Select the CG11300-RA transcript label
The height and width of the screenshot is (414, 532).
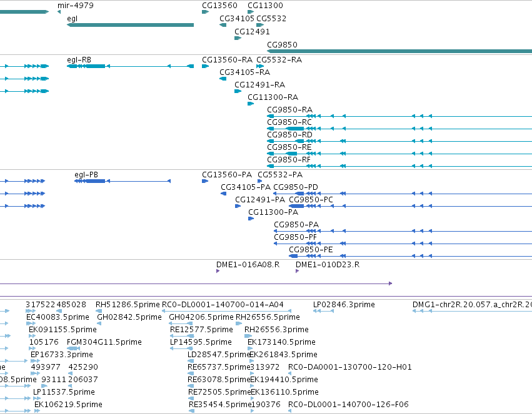pyautogui.click(x=273, y=97)
